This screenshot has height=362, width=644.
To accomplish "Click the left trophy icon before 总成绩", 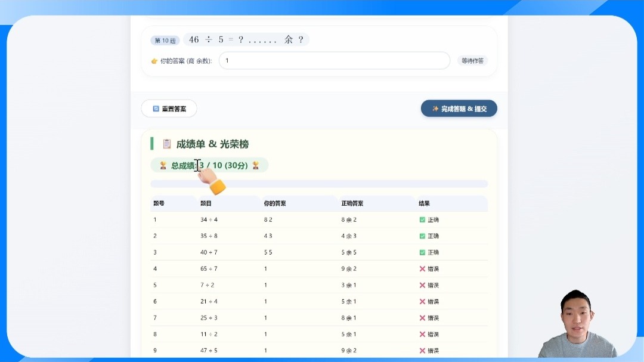I will (x=163, y=165).
